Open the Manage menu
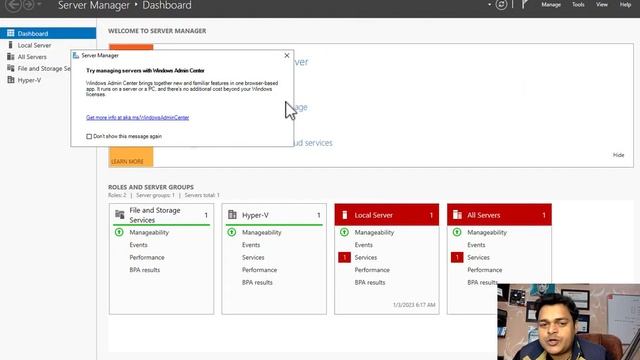The image size is (640, 360). (551, 5)
